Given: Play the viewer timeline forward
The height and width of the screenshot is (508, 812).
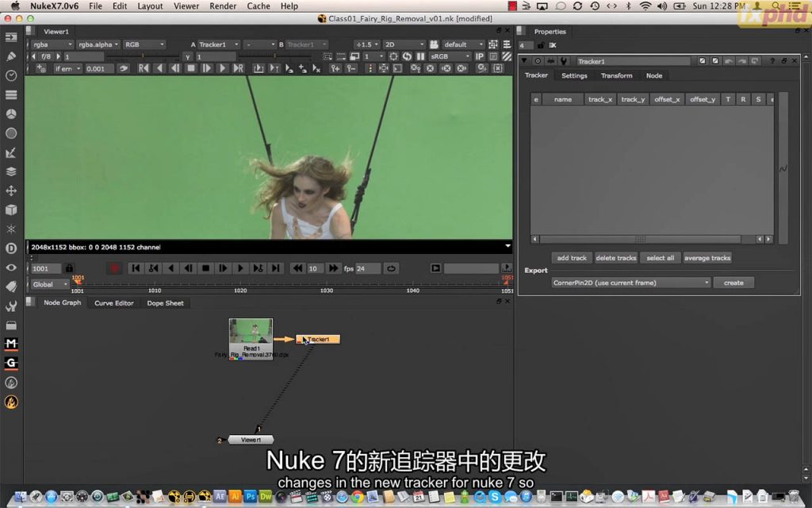Looking at the screenshot, I should 240,268.
